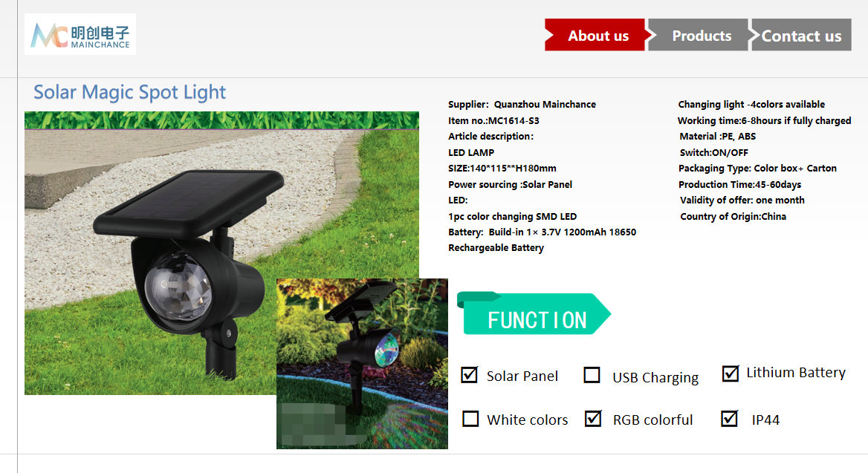Select the night garden spotlight photo
Screen dimensions: 868x473
pos(362,363)
